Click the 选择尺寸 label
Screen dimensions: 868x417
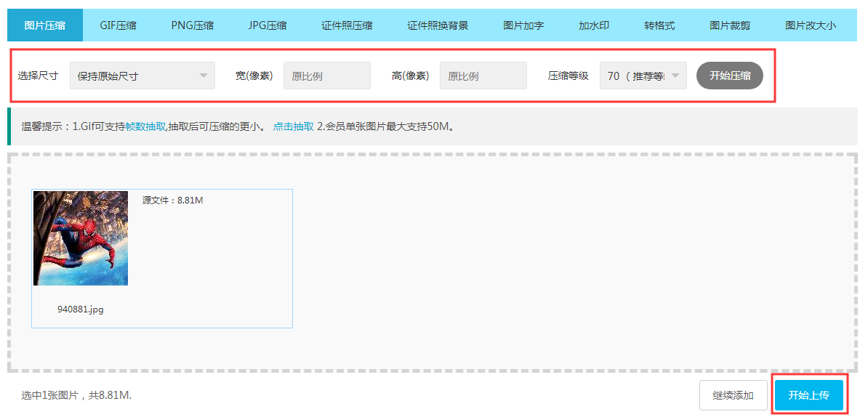point(38,76)
